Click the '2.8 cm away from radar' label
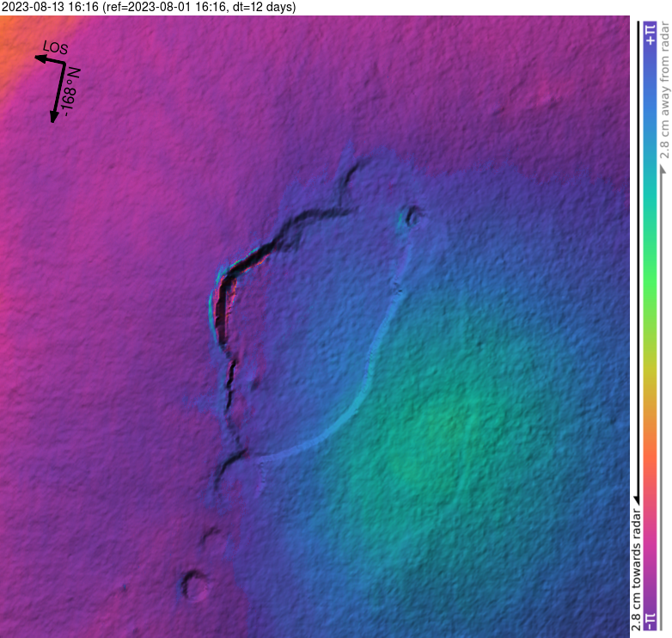This screenshot has height=638, width=672. 665,90
